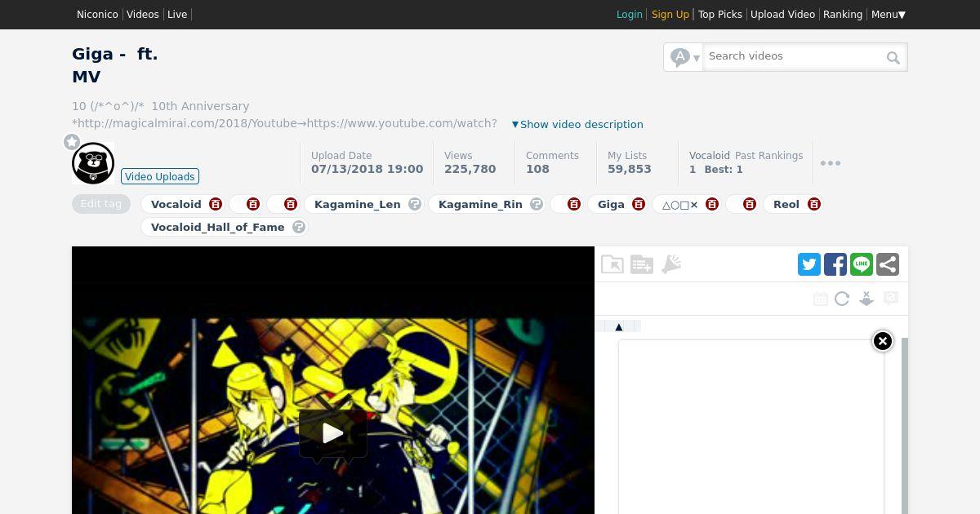Open the dictionary icon beside Reol tag
The width and height of the screenshot is (980, 514).
coord(814,204)
